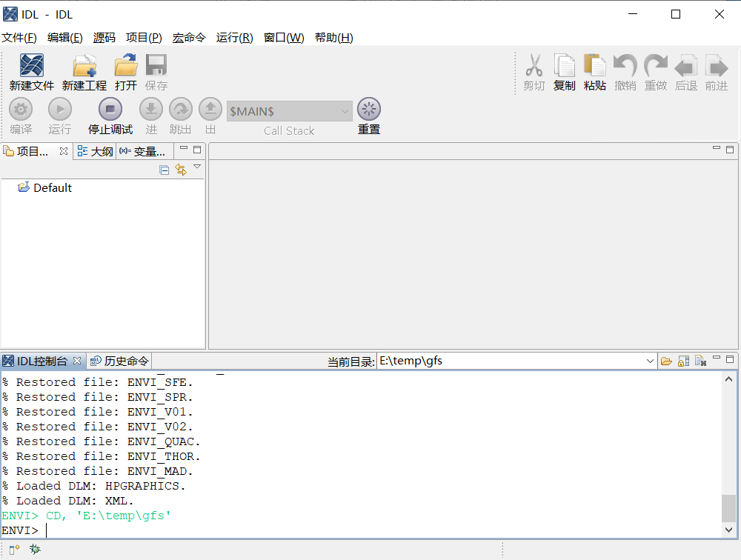Open the 源码 menu
741x560 pixels.
click(x=104, y=37)
